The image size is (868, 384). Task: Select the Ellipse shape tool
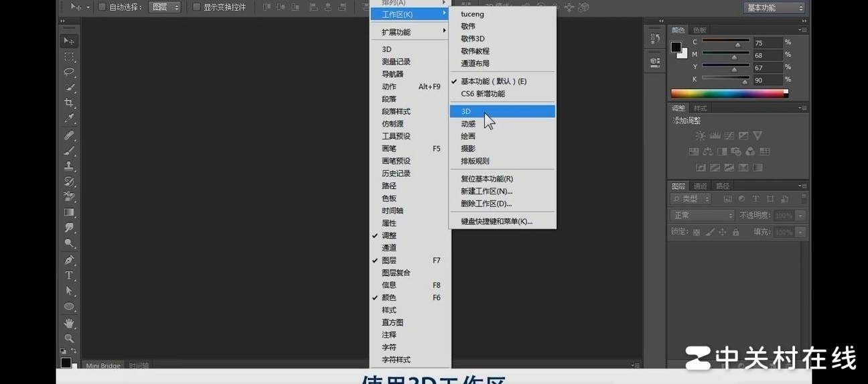[x=69, y=307]
